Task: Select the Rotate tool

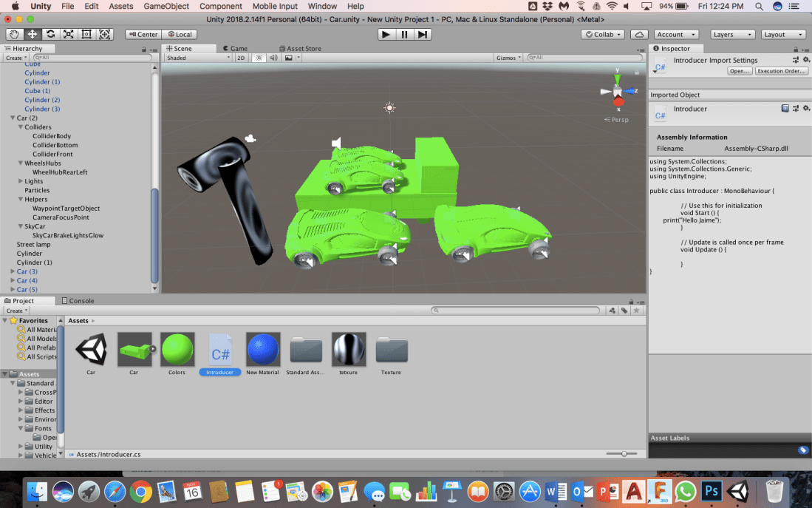Action: tap(50, 34)
